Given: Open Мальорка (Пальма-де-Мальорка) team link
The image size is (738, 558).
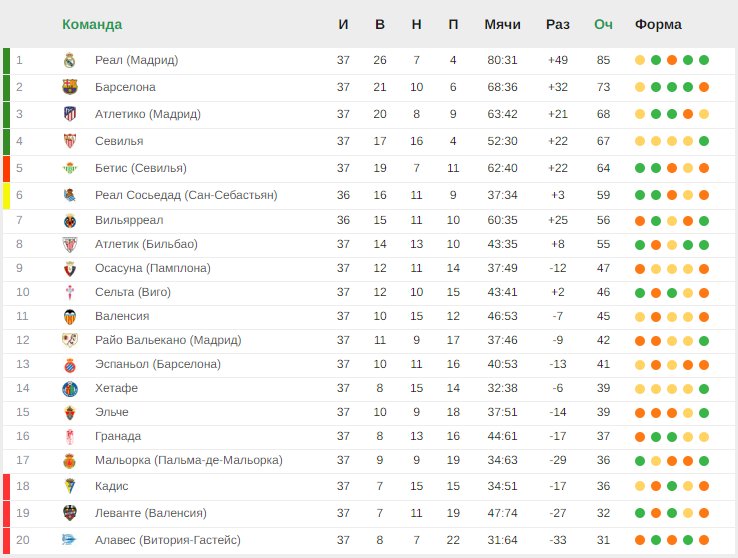Looking at the screenshot, I should [x=189, y=460].
